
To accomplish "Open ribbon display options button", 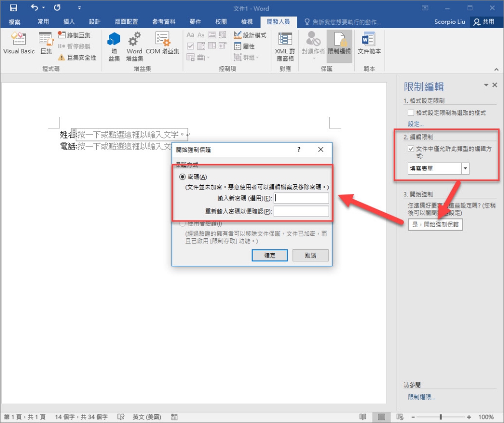I will pyautogui.click(x=425, y=8).
